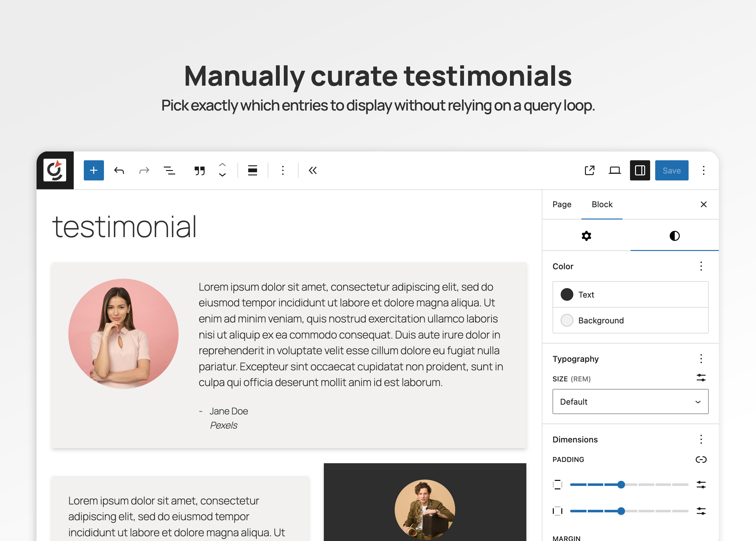Open the preview-in-new-tab external link icon
The width and height of the screenshot is (756, 541).
coord(589,170)
